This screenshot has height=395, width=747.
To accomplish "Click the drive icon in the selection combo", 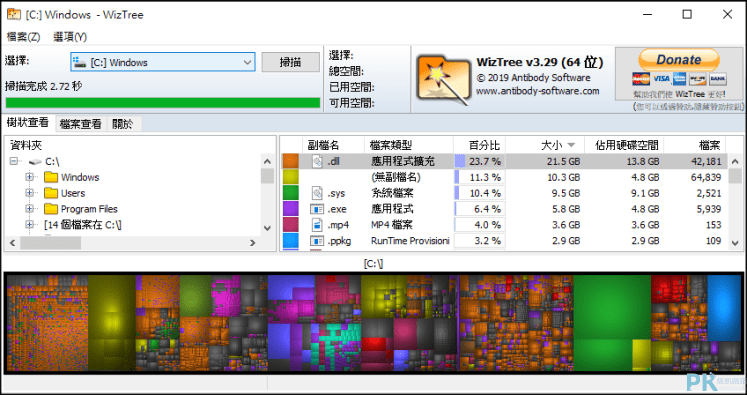I will pos(80,62).
